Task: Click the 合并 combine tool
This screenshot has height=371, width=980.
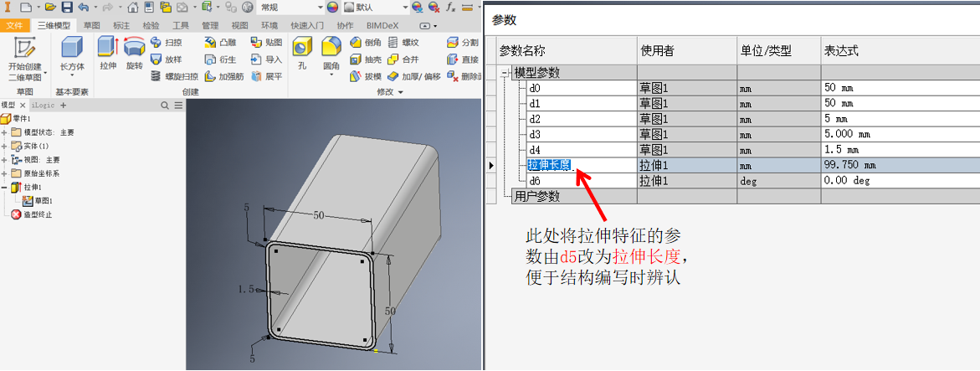Action: point(403,59)
